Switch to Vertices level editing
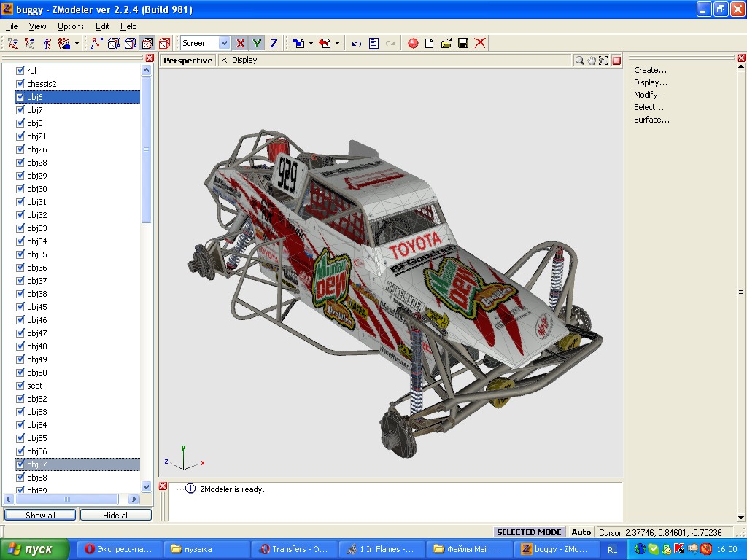 pos(97,43)
